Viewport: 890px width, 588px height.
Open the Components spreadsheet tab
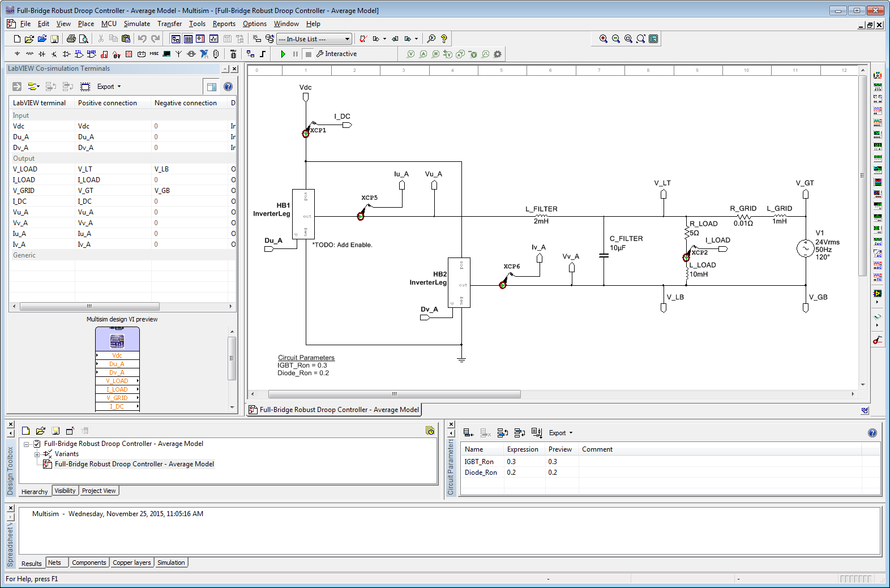tap(89, 563)
